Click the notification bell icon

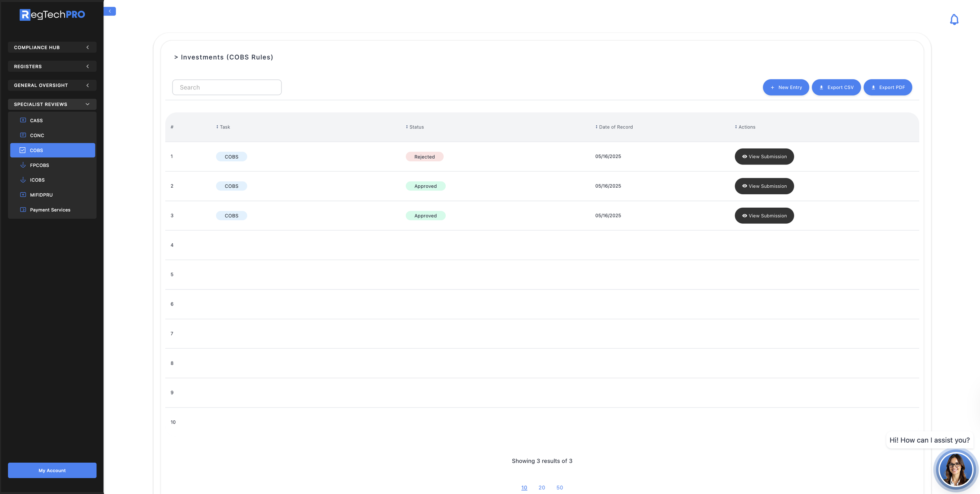pyautogui.click(x=954, y=20)
